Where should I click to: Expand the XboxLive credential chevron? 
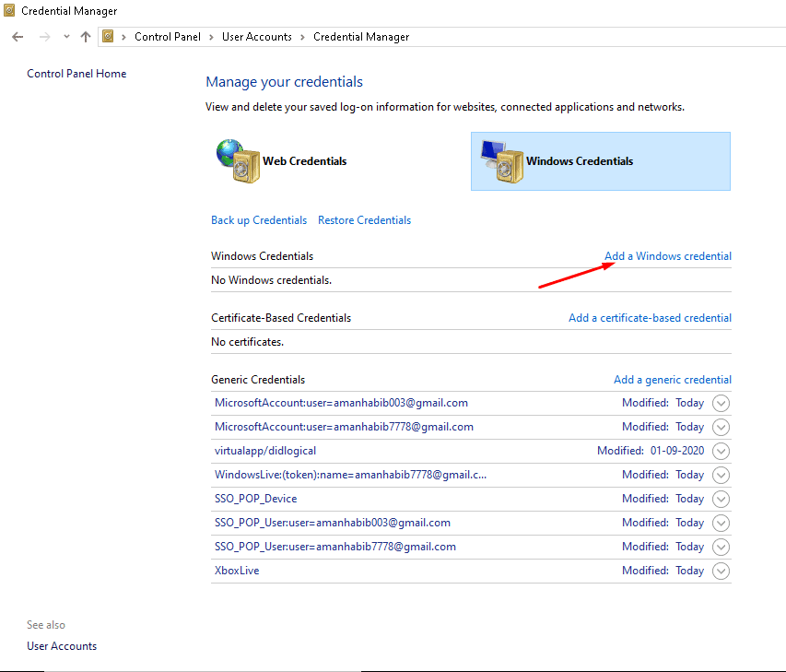pyautogui.click(x=721, y=571)
